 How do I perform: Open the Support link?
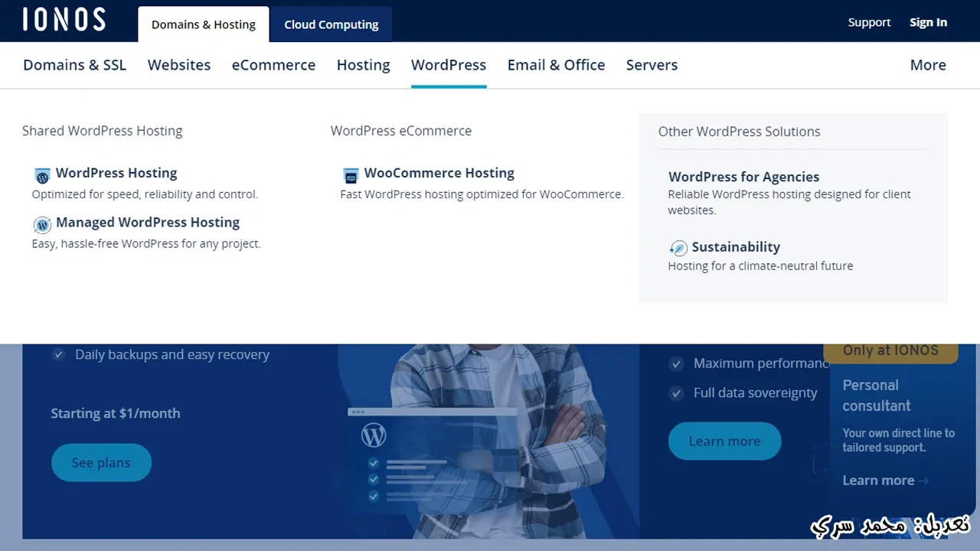[x=869, y=22]
